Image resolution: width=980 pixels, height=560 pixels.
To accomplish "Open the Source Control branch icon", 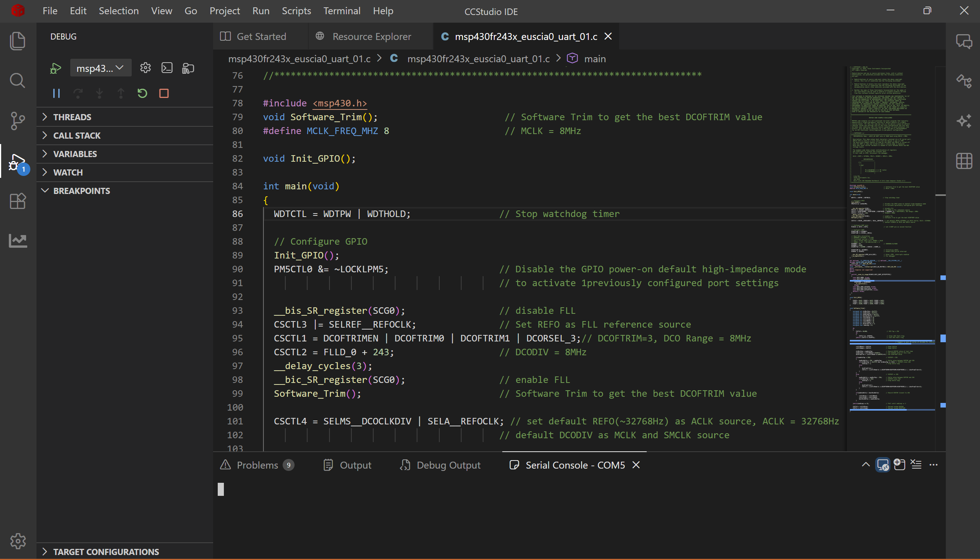I will tap(18, 121).
